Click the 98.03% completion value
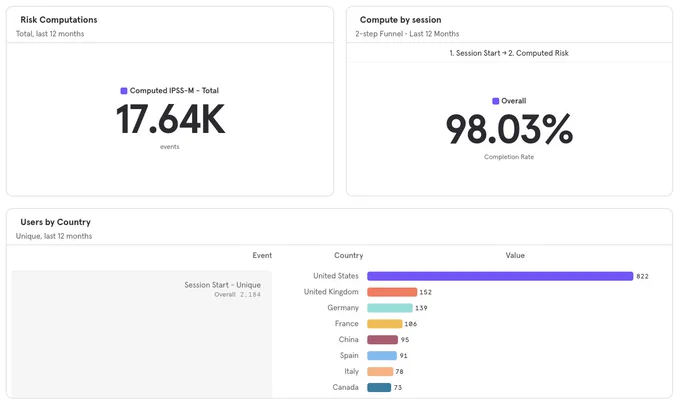The image size is (680, 408). pyautogui.click(x=509, y=129)
